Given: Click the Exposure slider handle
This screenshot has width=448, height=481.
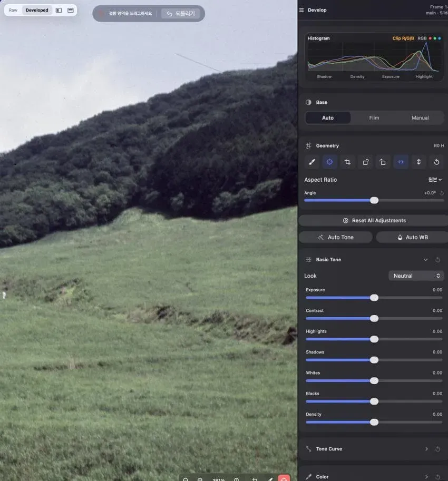Looking at the screenshot, I should click(x=374, y=298).
